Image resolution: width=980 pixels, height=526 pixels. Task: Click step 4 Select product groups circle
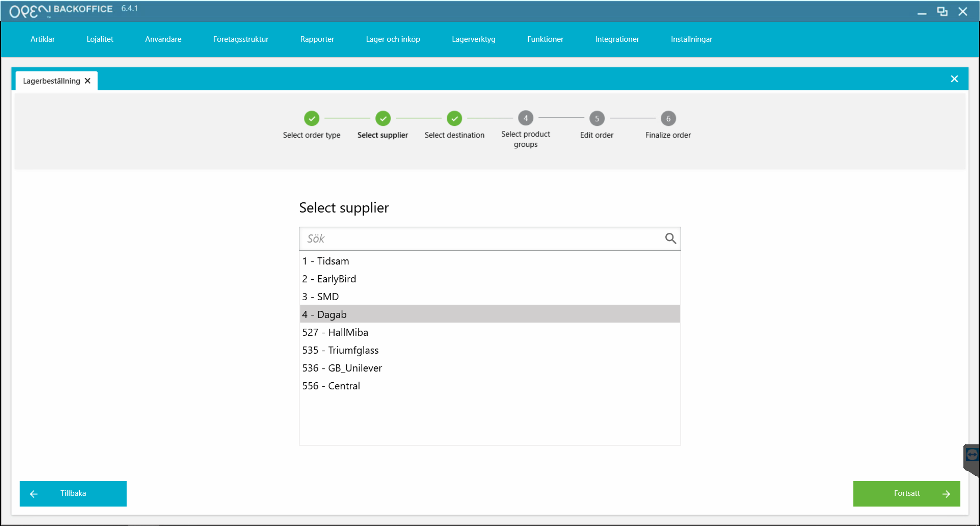[x=525, y=118]
